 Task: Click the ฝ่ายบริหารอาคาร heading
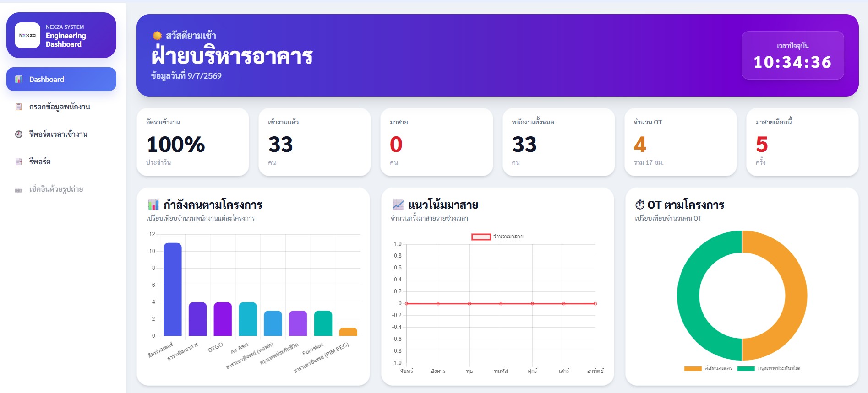(x=232, y=56)
